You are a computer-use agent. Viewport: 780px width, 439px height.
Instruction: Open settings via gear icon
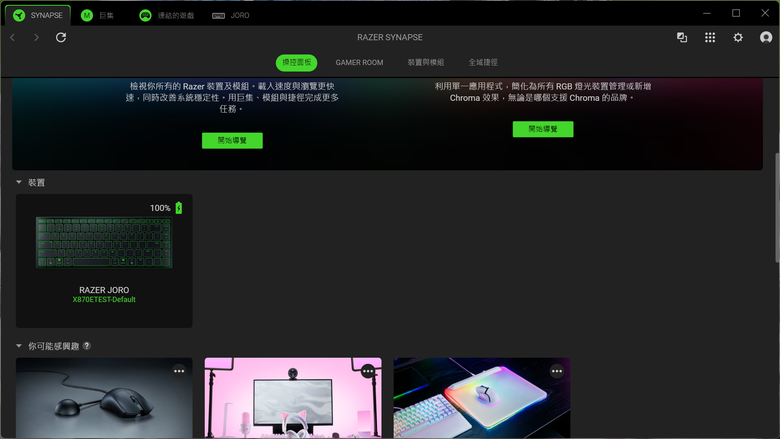pos(738,37)
